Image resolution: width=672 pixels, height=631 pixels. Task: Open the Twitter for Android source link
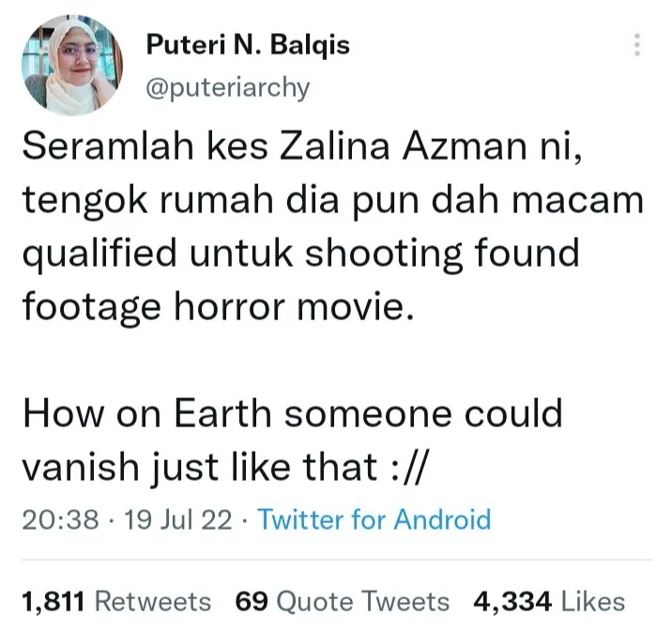(x=374, y=519)
